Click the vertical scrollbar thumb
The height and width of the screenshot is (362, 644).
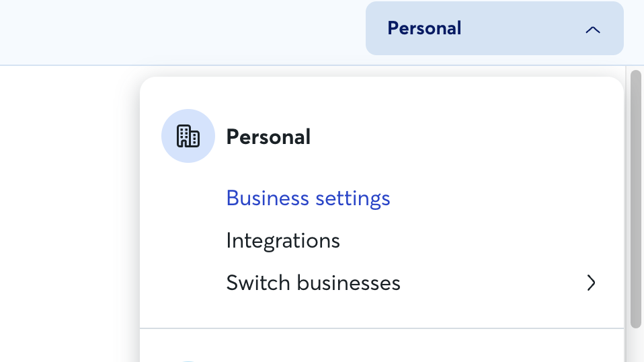(x=636, y=199)
